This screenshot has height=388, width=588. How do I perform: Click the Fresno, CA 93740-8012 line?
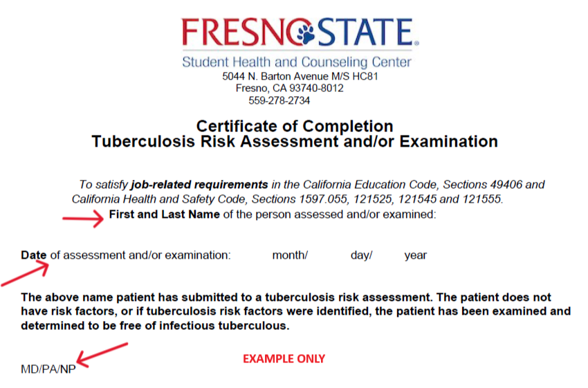pyautogui.click(x=289, y=89)
